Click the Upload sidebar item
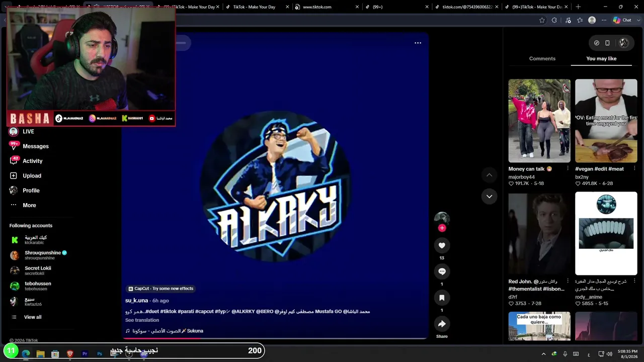Viewport: 644px width, 362px height. click(x=25, y=175)
